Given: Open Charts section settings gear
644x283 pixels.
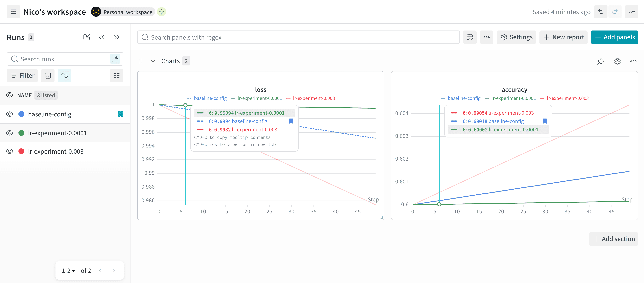Looking at the screenshot, I should point(618,61).
